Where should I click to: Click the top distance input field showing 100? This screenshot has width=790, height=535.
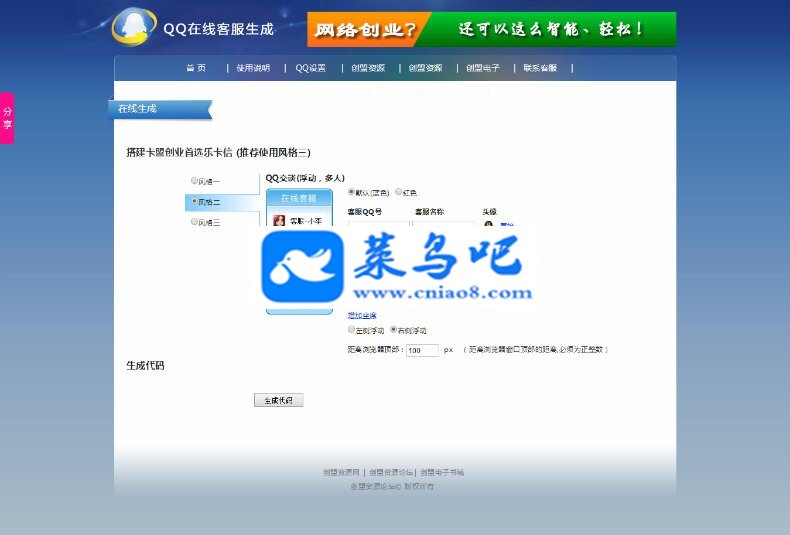click(422, 350)
